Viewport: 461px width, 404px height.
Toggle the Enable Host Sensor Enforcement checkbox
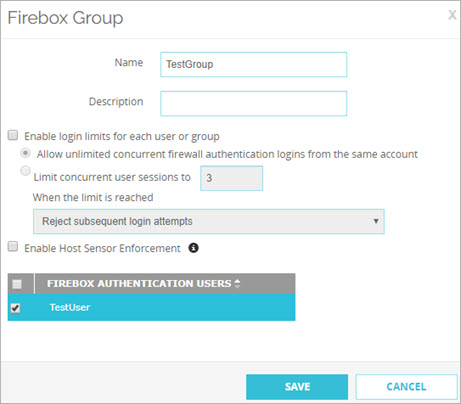pyautogui.click(x=13, y=247)
